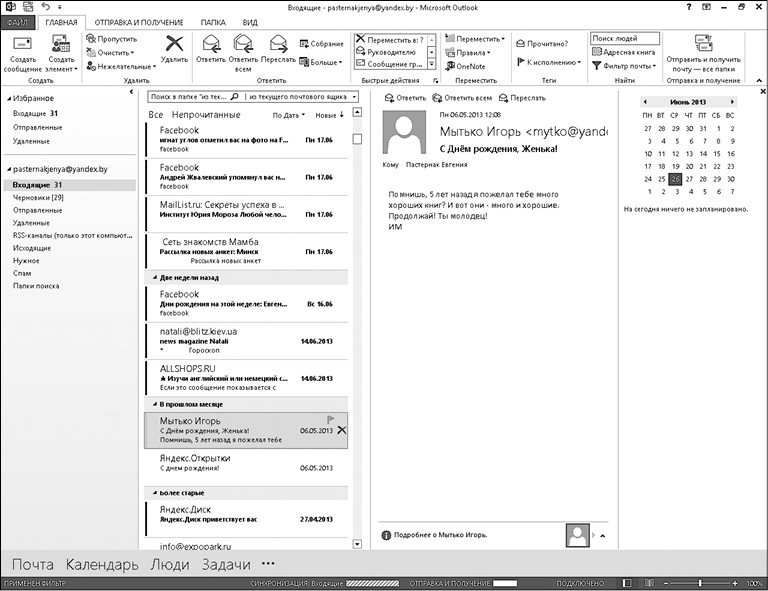768x591 pixels.
Task: Collapse the Избранное folder group
Action: pyautogui.click(x=7, y=99)
